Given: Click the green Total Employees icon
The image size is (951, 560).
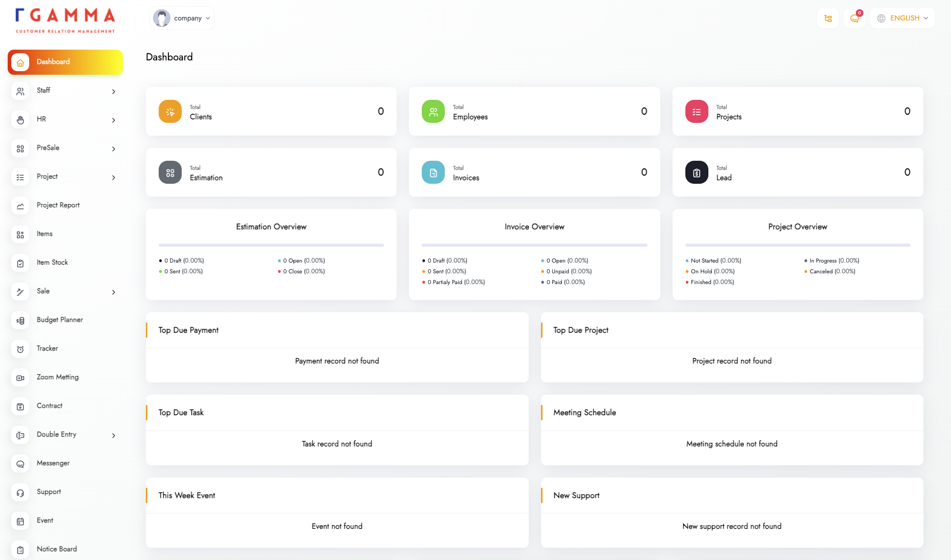Looking at the screenshot, I should 433,111.
